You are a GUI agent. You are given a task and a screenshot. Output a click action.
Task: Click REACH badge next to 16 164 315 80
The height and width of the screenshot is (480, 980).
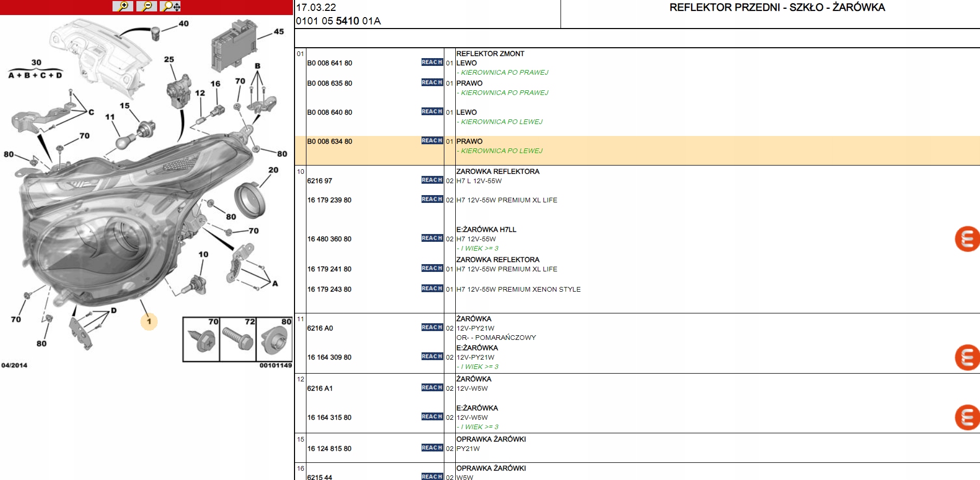point(432,417)
